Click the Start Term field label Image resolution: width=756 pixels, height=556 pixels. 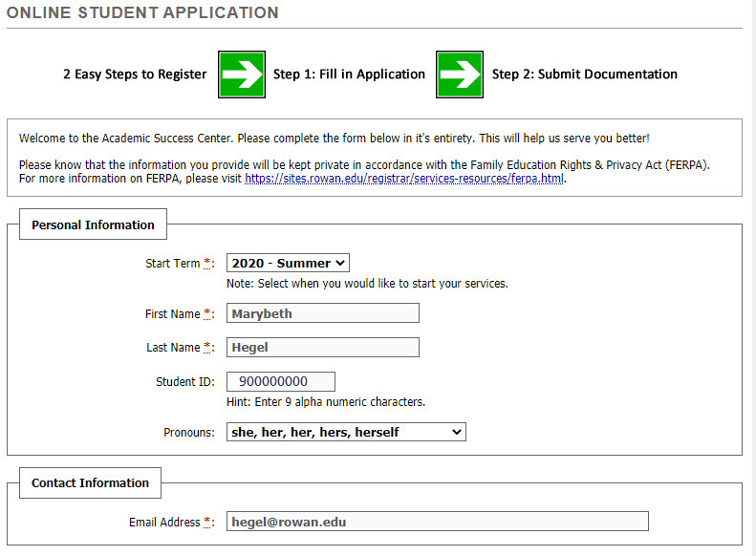[x=173, y=264]
